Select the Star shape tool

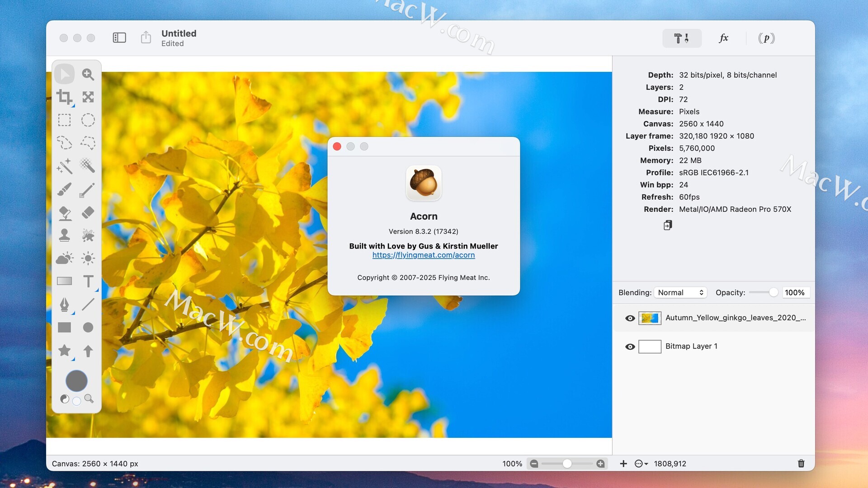coord(64,350)
